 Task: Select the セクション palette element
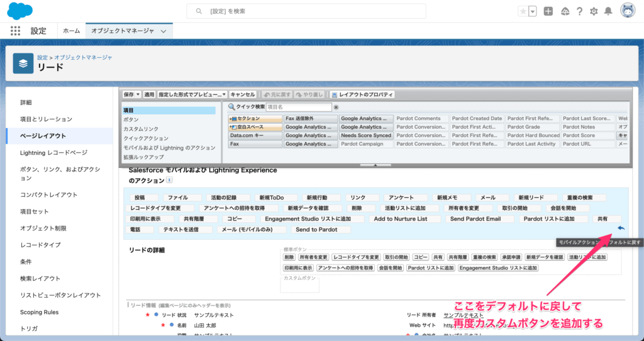pos(255,119)
